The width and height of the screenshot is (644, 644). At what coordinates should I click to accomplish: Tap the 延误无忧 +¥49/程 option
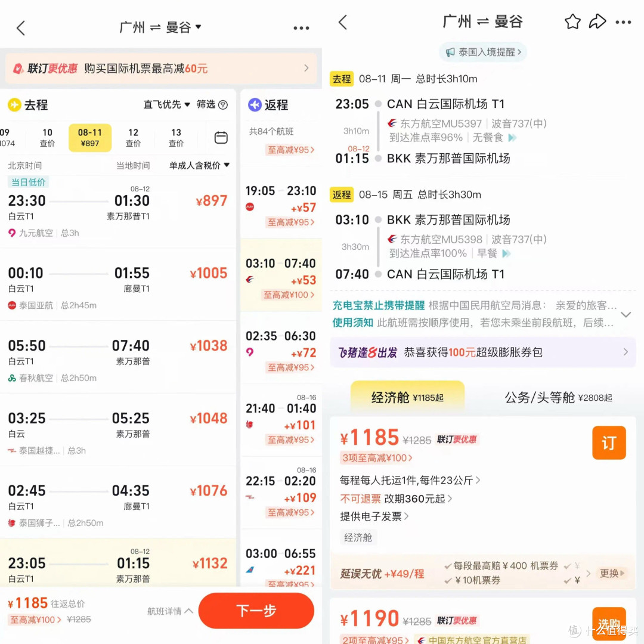point(382,574)
